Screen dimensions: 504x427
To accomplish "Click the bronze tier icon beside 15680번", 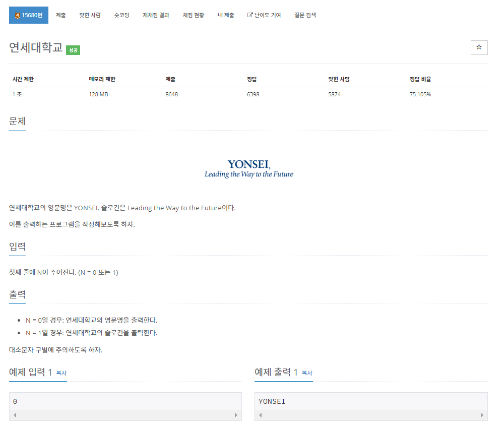I will pyautogui.click(x=18, y=16).
